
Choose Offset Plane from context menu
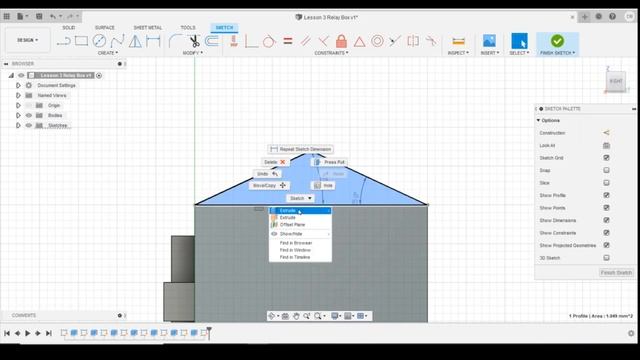pyautogui.click(x=300, y=225)
